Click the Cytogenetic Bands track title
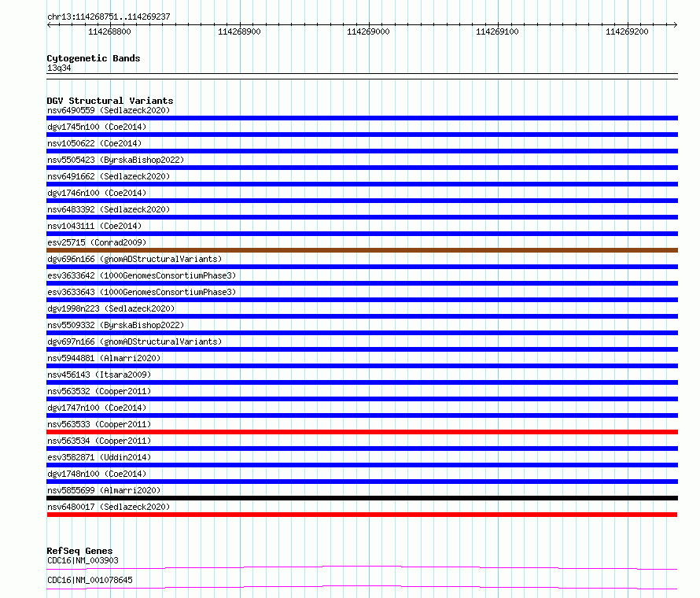The width and height of the screenshot is (700, 598). point(94,58)
